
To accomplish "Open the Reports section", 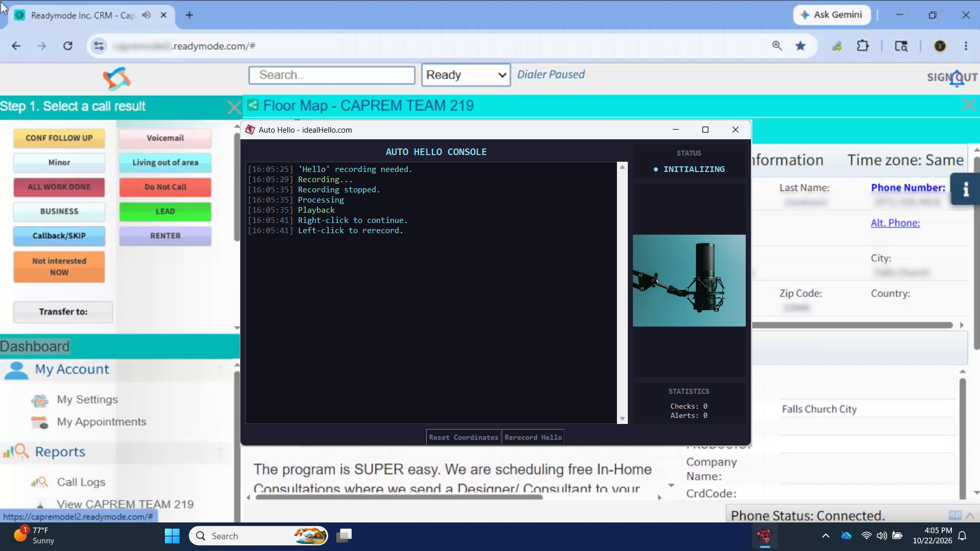I will coord(60,452).
